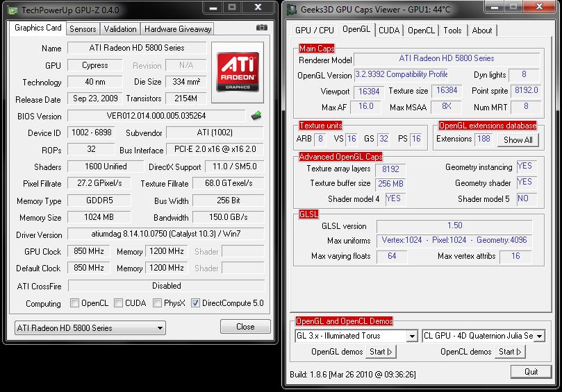Click the Bandwidth 150.0 GB/s value

[229, 217]
